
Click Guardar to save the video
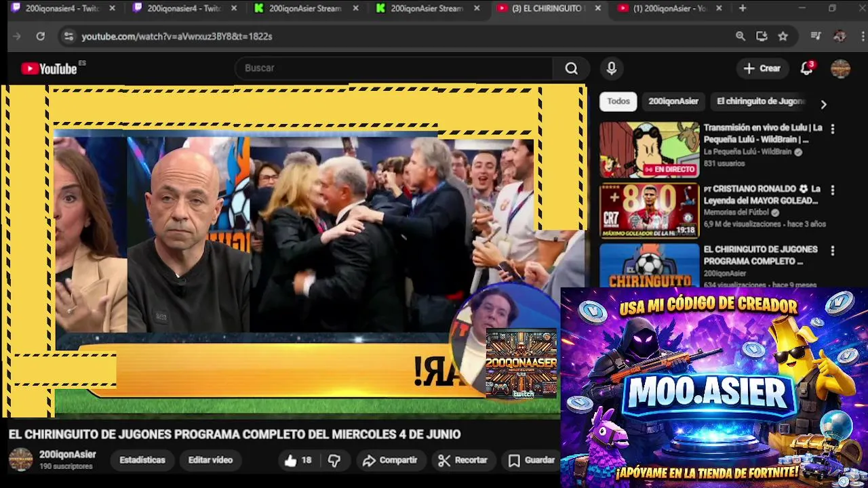pyautogui.click(x=532, y=460)
